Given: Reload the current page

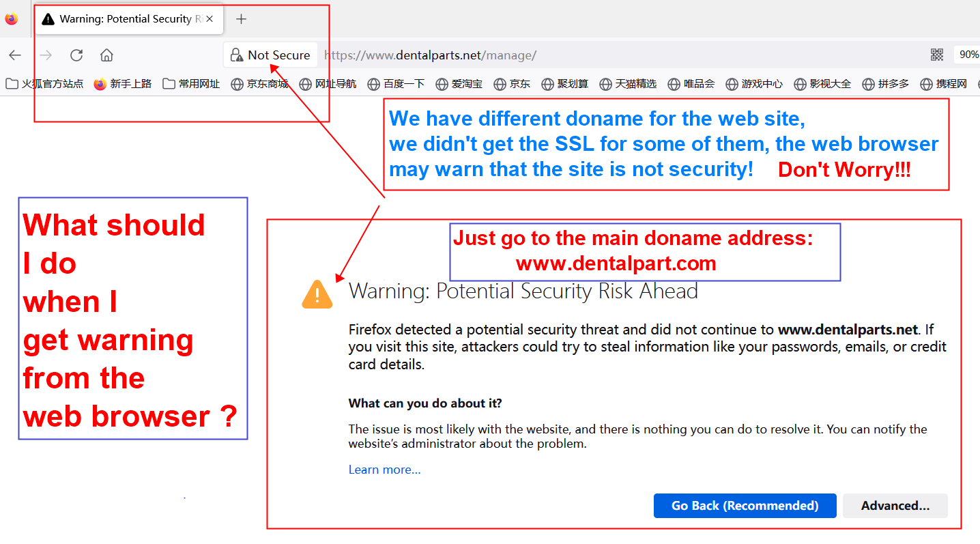Looking at the screenshot, I should tap(76, 55).
